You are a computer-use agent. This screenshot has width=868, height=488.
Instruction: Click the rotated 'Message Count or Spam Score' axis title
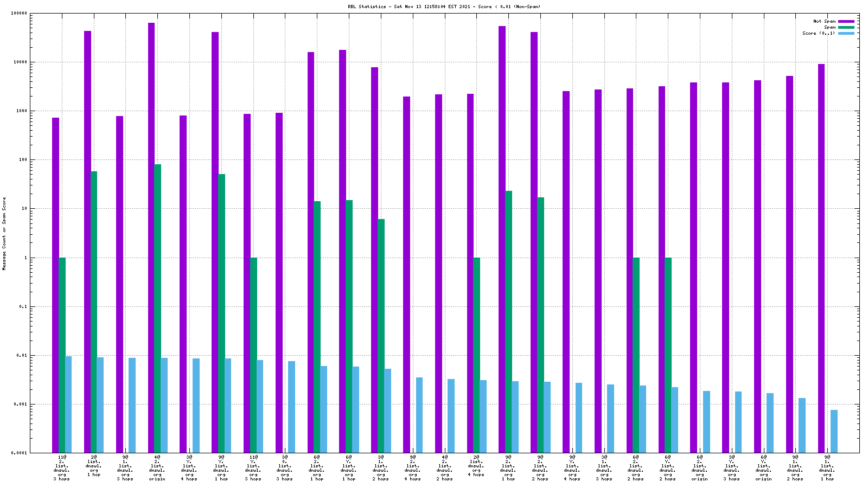[x=4, y=234]
